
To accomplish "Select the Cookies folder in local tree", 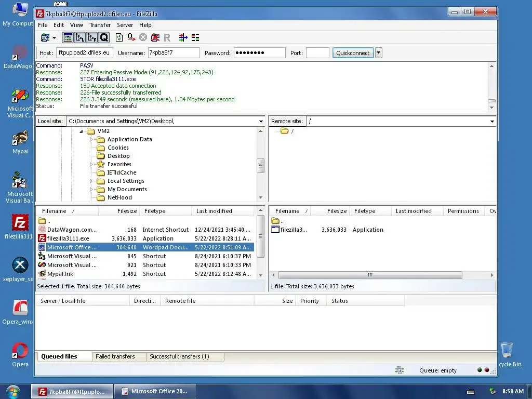I will (x=118, y=148).
